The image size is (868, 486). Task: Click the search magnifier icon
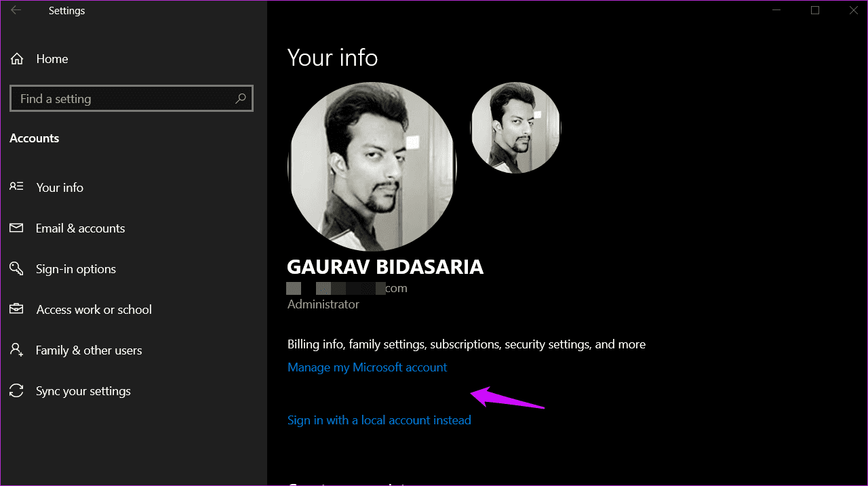coord(240,98)
